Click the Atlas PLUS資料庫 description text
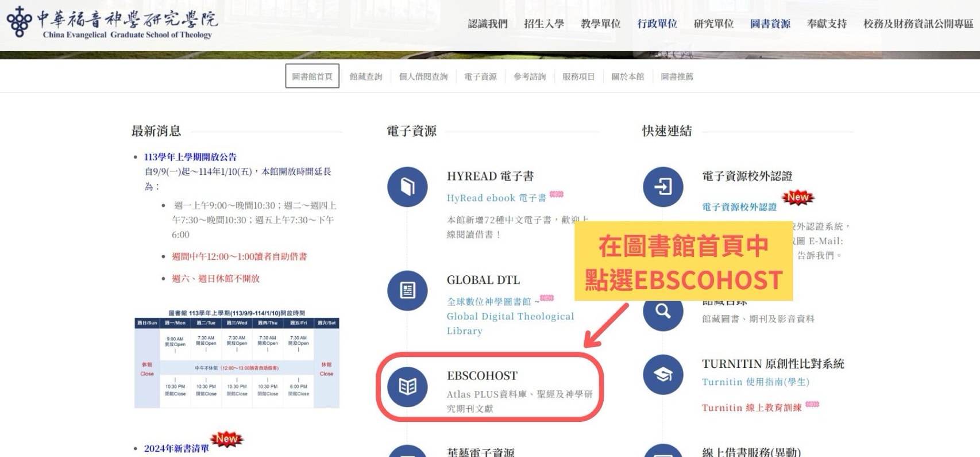The image size is (980, 457). 519,401
